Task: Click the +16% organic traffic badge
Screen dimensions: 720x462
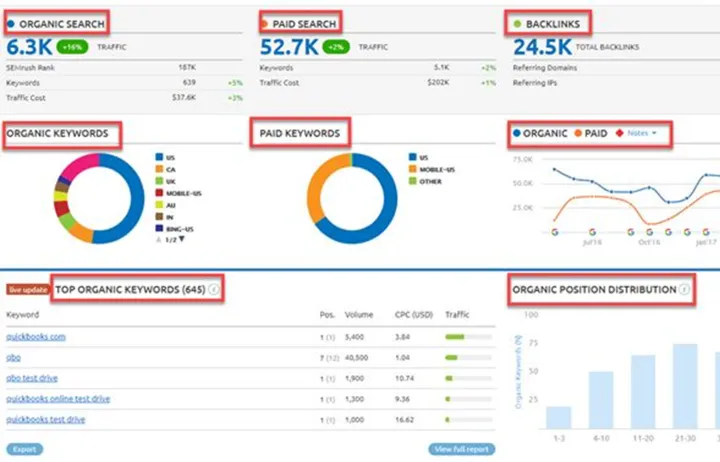Action: pos(72,47)
